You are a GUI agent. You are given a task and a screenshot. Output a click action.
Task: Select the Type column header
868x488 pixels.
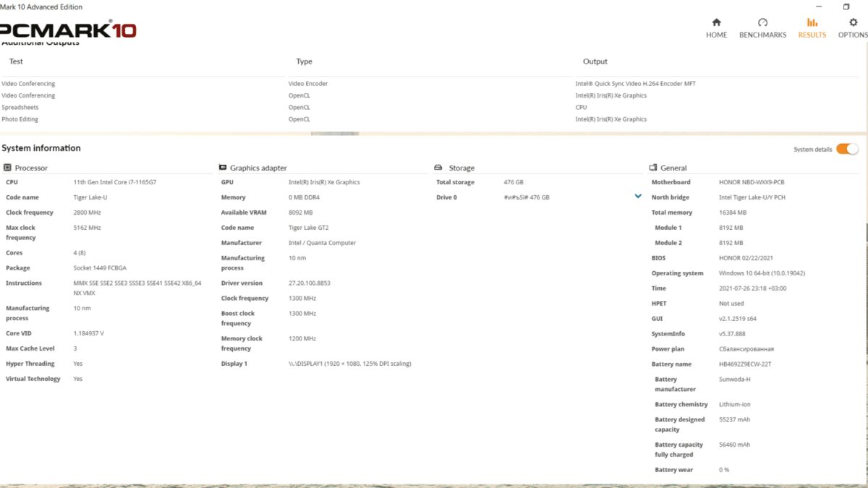click(x=304, y=61)
